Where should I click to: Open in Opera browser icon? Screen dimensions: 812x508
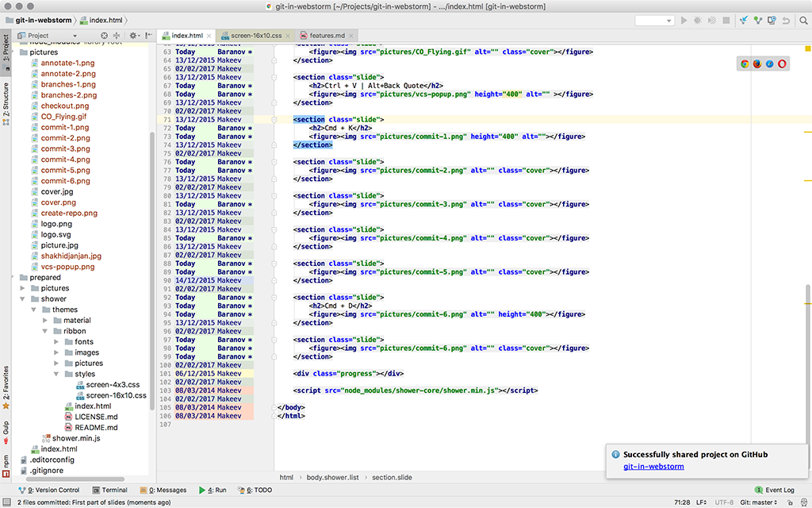click(782, 63)
